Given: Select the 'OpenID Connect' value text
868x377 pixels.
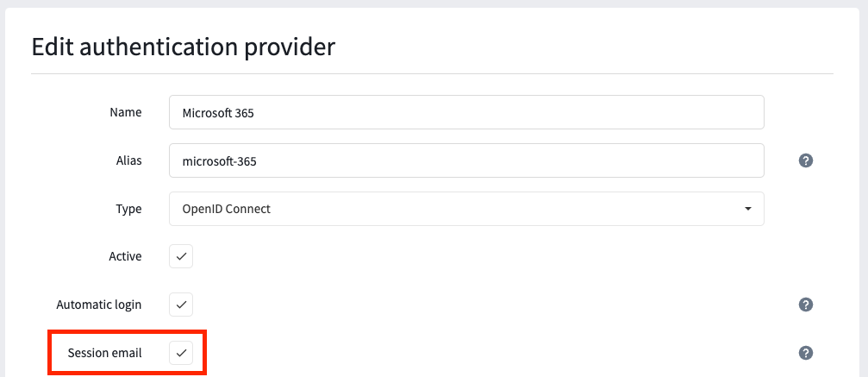Looking at the screenshot, I should click(x=227, y=209).
